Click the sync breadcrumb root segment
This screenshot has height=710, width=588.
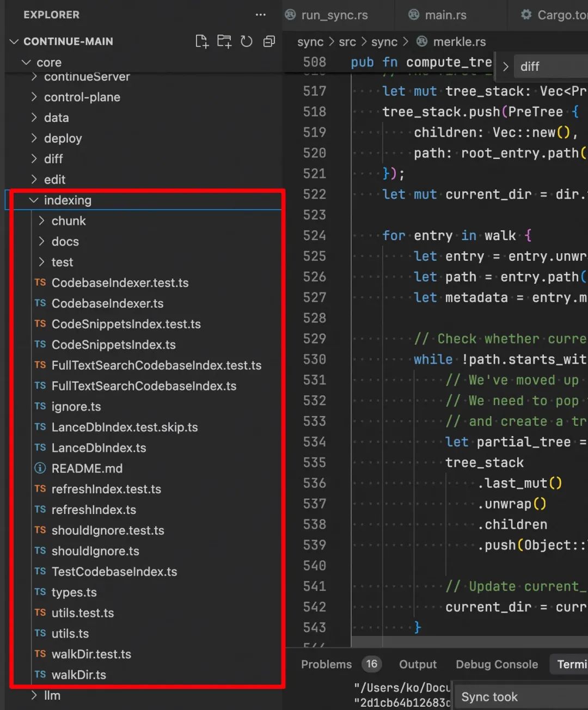tap(310, 42)
